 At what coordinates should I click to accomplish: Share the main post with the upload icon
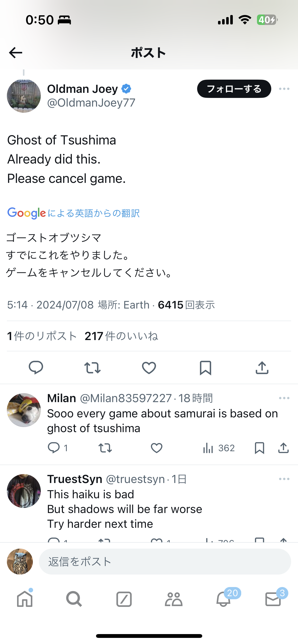(x=262, y=368)
